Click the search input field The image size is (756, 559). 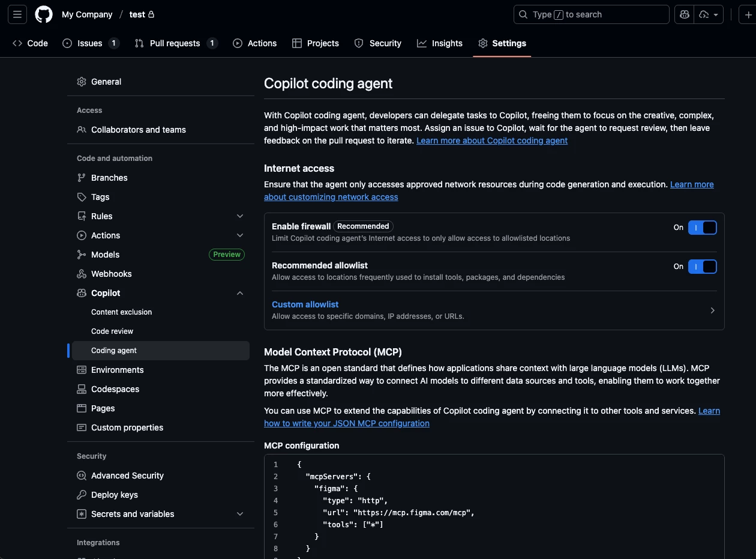[592, 14]
